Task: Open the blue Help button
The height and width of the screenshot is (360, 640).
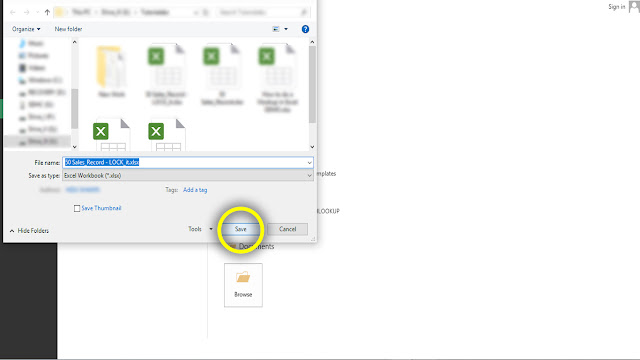Action: [x=305, y=29]
